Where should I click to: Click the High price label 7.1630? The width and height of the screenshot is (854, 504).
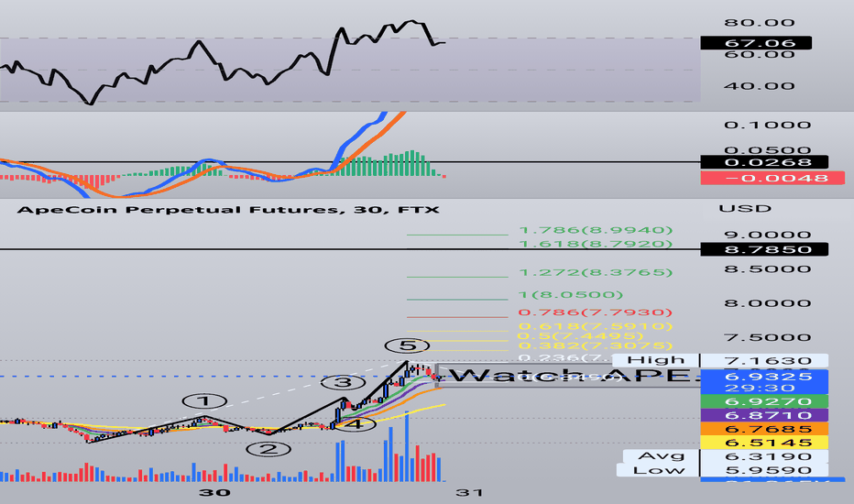tap(764, 360)
